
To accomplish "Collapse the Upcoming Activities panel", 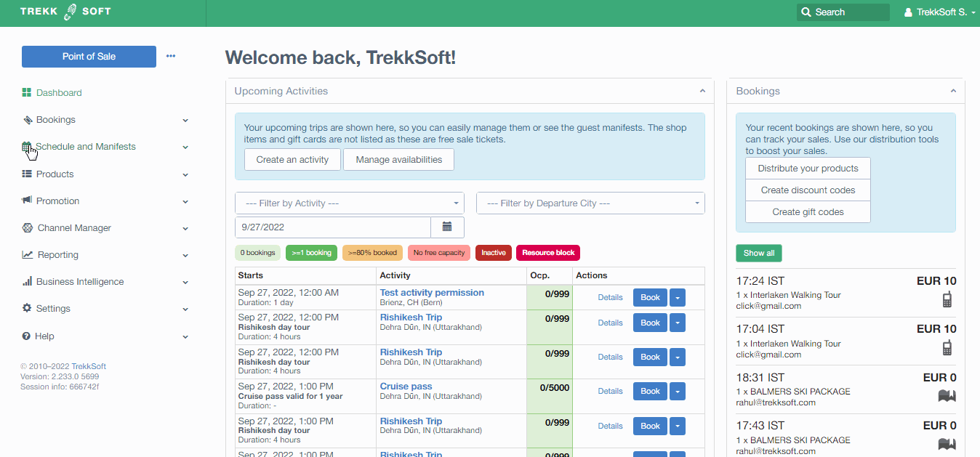I will click(702, 92).
